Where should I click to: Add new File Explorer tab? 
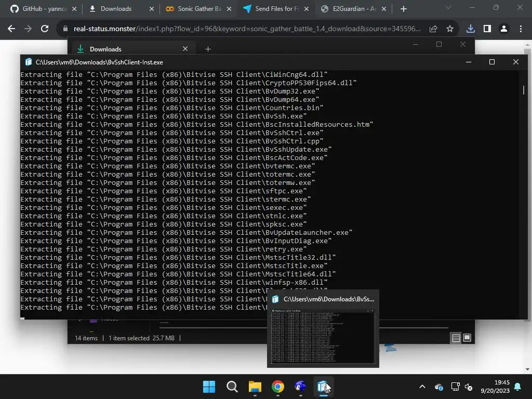[x=208, y=49]
